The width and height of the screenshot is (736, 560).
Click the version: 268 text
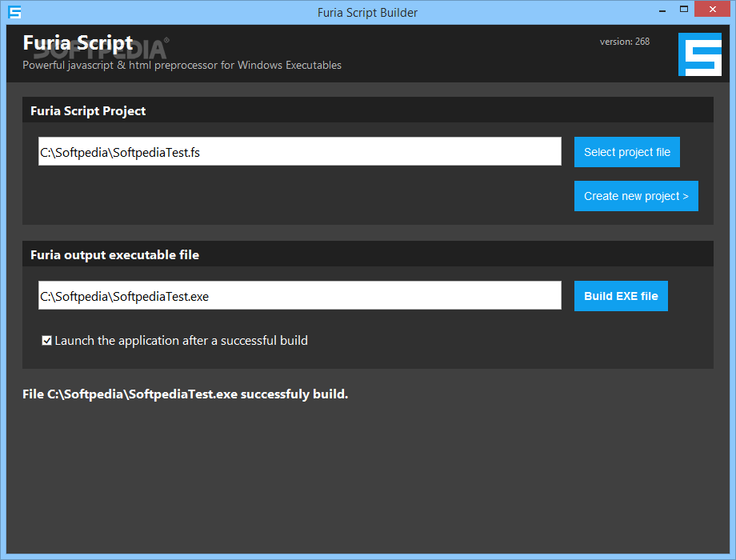(x=624, y=42)
